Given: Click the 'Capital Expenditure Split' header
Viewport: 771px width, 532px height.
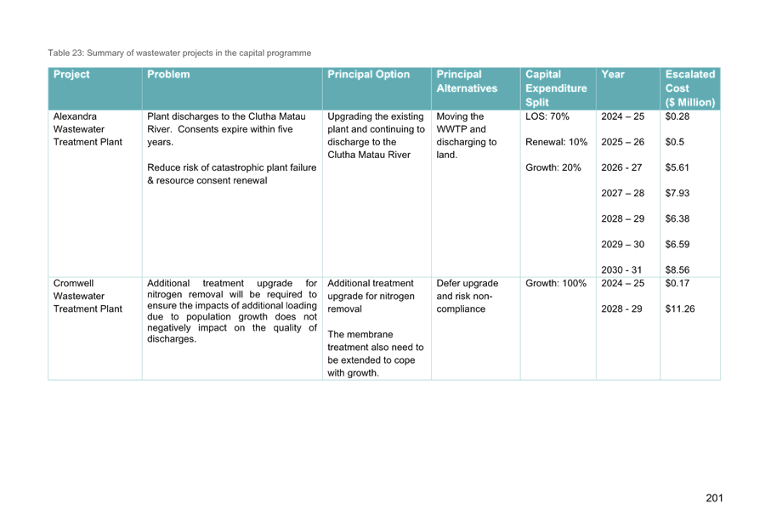Looking at the screenshot, I should click(x=556, y=88).
